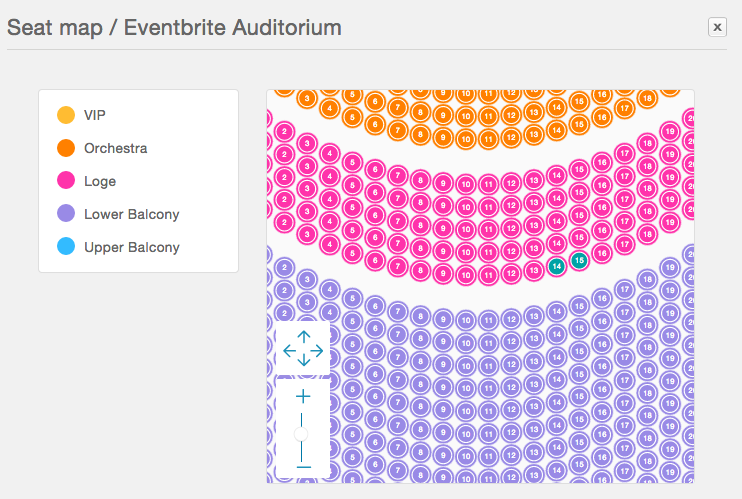Deselect the teal selected seat 15
This screenshot has height=499, width=742.
point(579,260)
